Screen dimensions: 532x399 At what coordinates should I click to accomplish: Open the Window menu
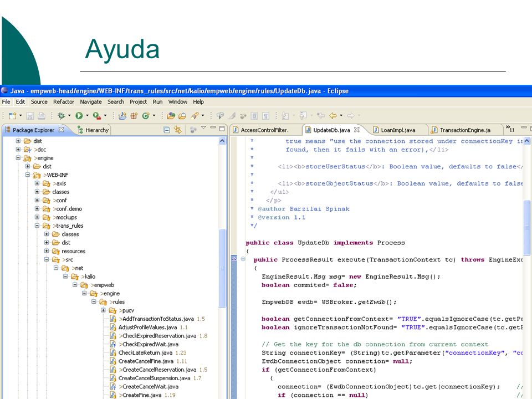pos(178,102)
